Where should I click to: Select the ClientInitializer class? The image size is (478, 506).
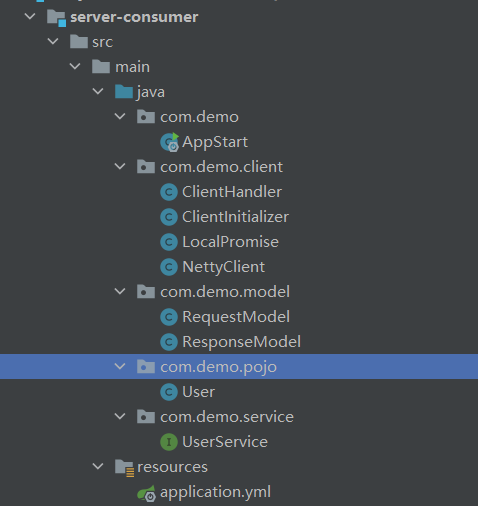235,217
